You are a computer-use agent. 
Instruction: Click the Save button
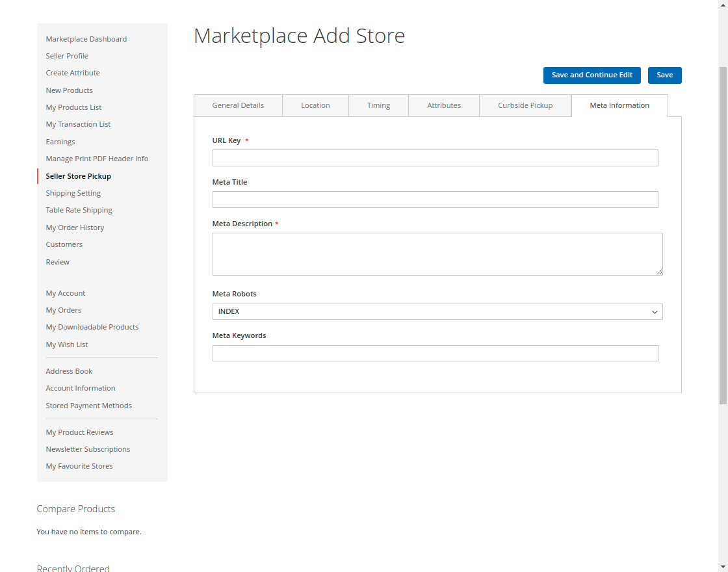tap(664, 75)
